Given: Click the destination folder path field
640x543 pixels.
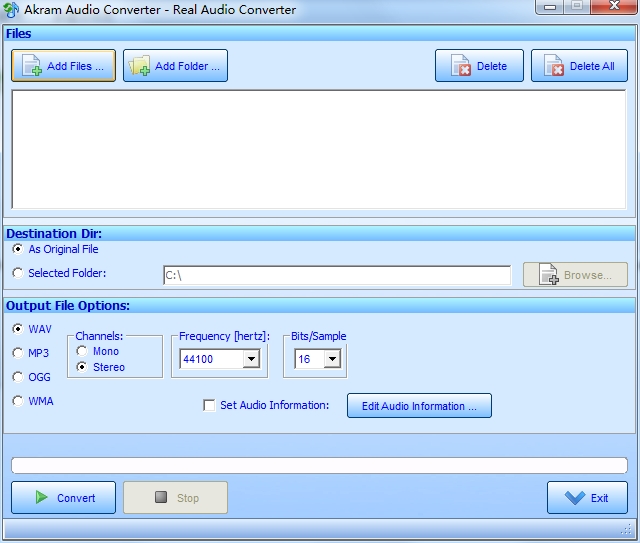Looking at the screenshot, I should pyautogui.click(x=337, y=275).
